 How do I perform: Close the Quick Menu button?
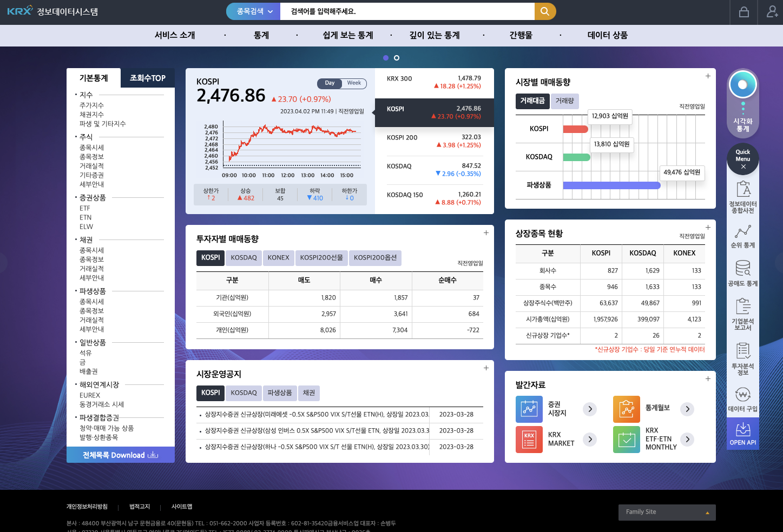[x=743, y=159]
